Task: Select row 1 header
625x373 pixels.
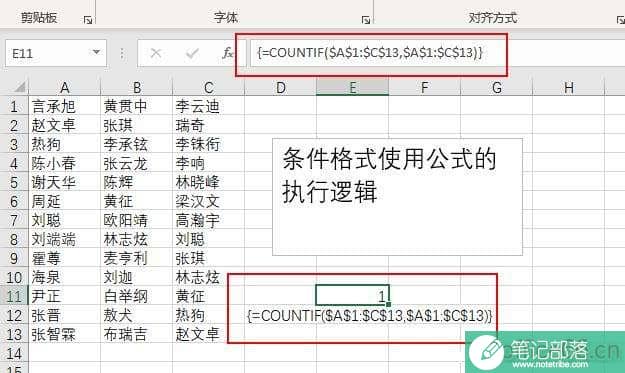Action: click(x=14, y=106)
